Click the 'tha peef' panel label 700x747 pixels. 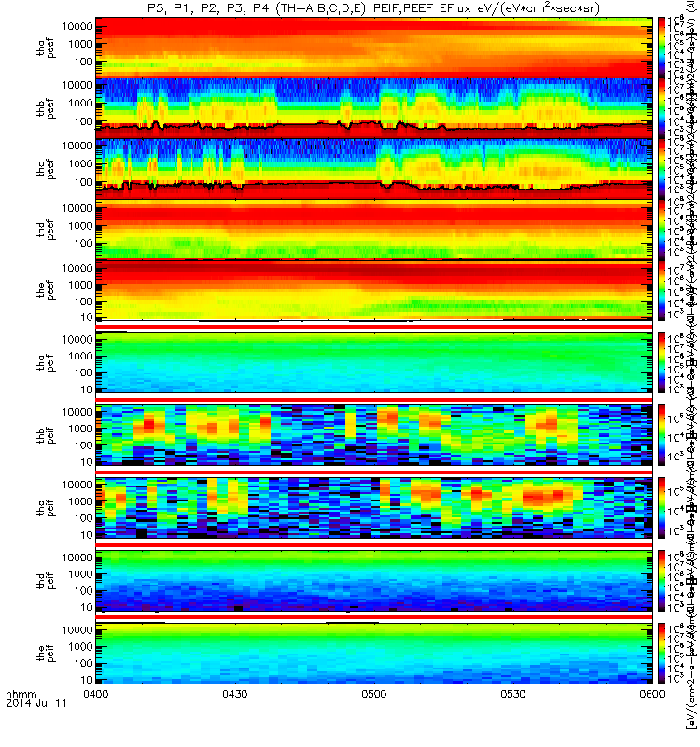coord(46,48)
